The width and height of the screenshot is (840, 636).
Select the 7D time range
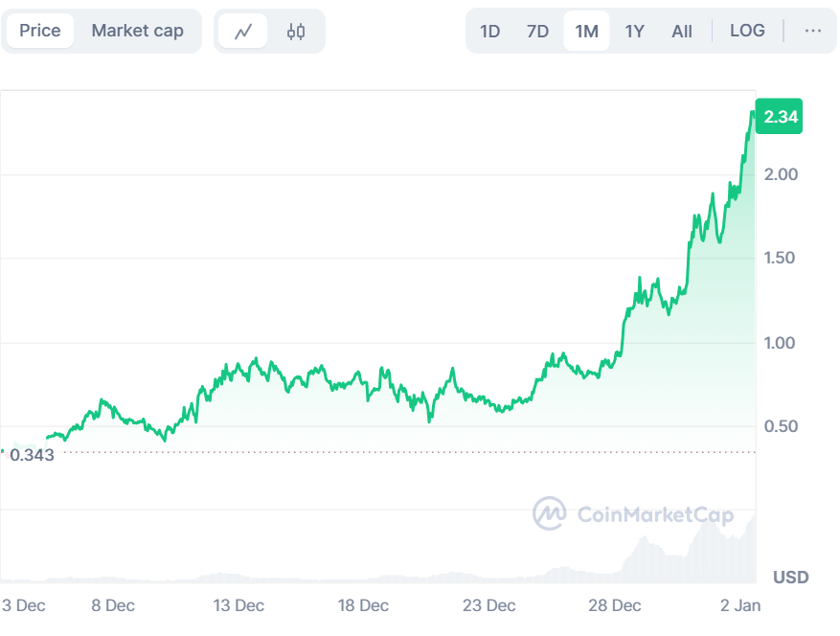(537, 31)
